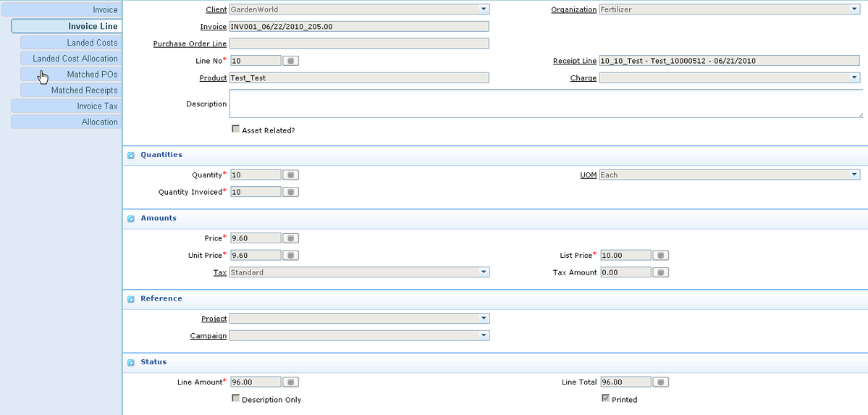Image resolution: width=868 pixels, height=415 pixels.
Task: Open the Tax dropdown showing Standard
Action: [484, 272]
